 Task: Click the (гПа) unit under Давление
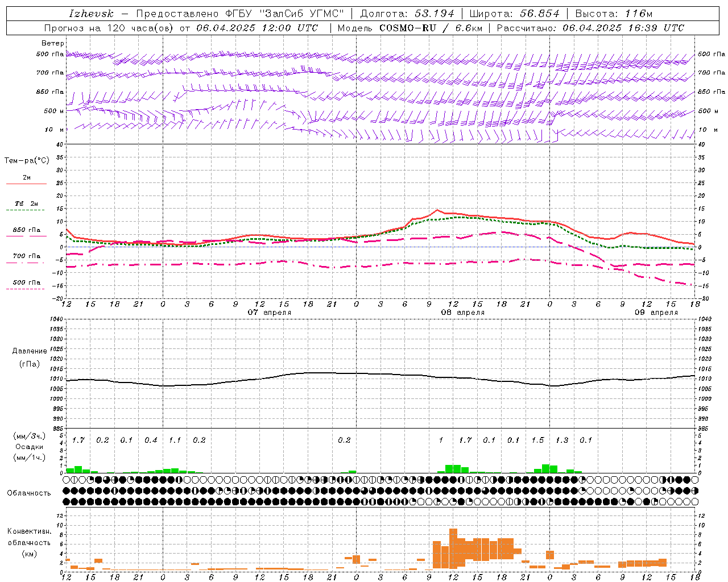tap(30, 364)
